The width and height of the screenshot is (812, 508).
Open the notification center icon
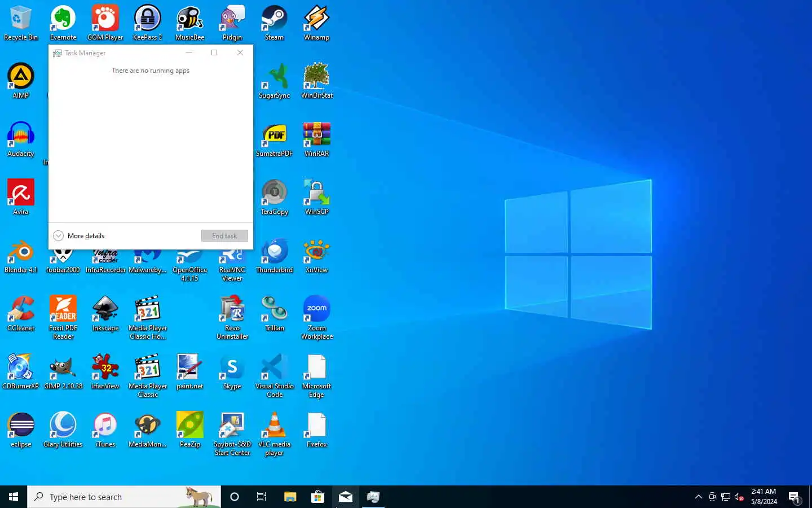tap(795, 497)
